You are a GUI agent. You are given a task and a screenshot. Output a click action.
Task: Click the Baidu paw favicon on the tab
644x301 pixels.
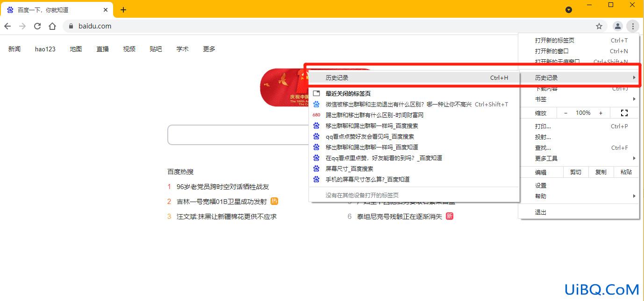click(10, 10)
